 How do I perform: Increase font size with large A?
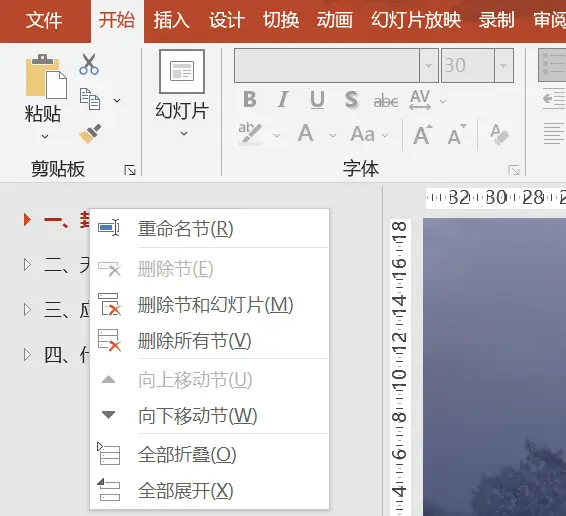pos(423,135)
